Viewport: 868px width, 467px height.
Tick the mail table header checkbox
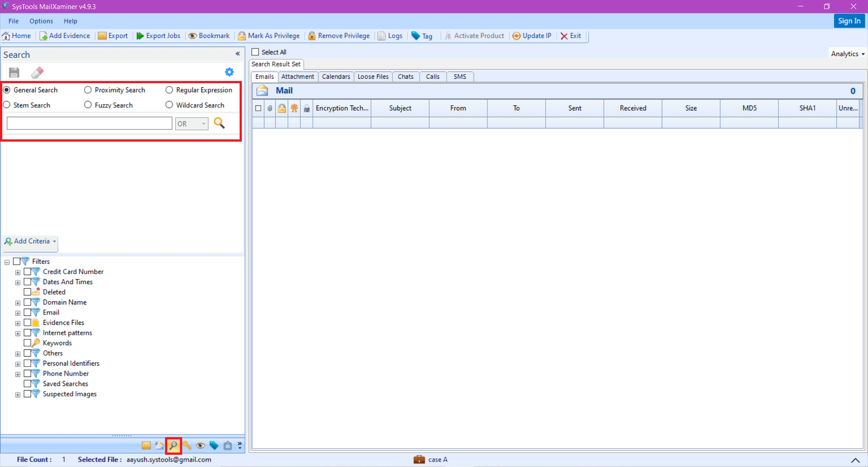(x=258, y=108)
